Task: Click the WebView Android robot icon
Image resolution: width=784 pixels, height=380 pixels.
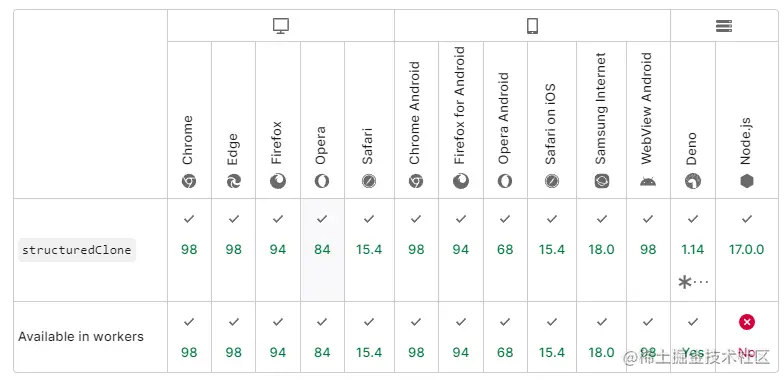Action: tap(648, 182)
